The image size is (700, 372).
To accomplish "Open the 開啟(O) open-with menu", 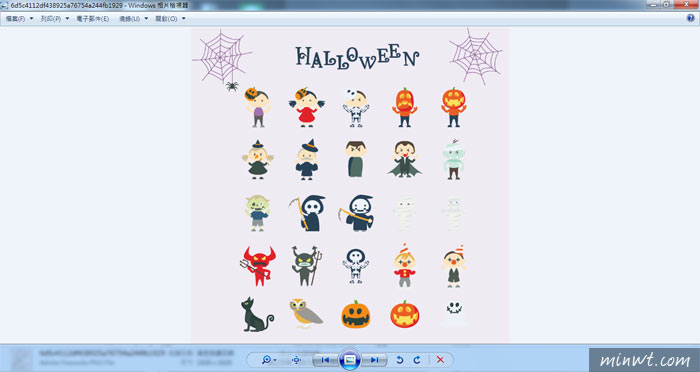I will [170, 19].
